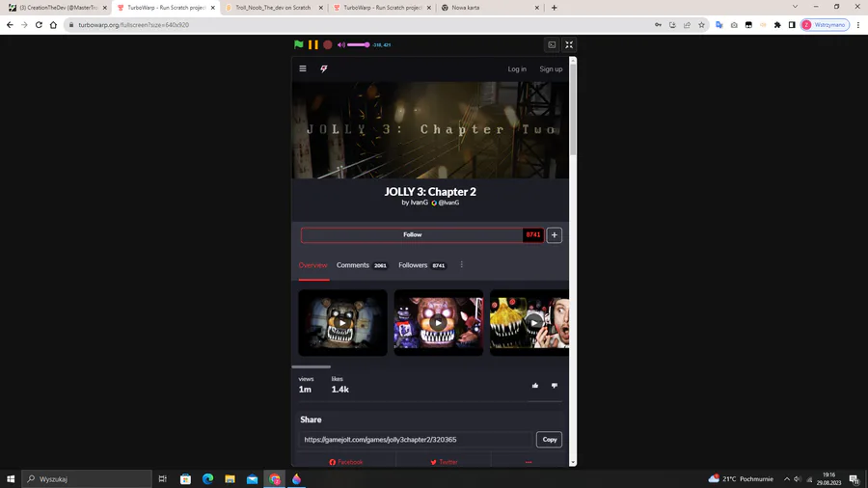This screenshot has height=488, width=868.
Task: Open Google Translate icon in toolbar
Action: coord(719,25)
